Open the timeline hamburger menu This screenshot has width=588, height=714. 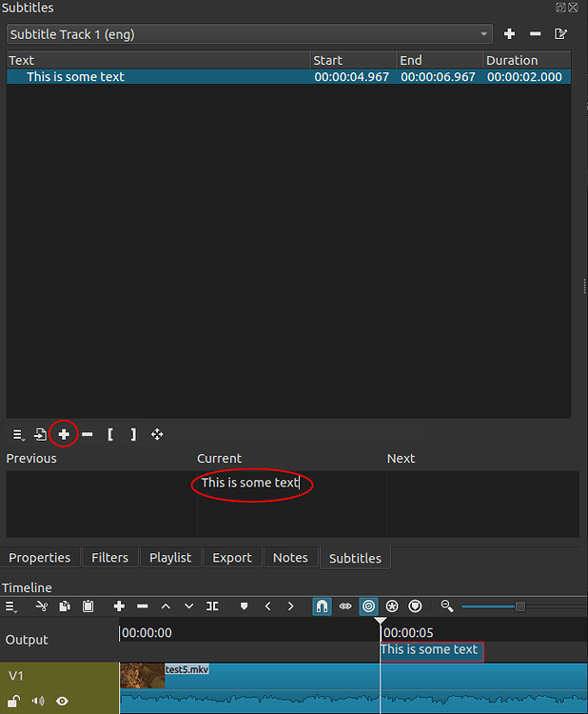(x=10, y=606)
